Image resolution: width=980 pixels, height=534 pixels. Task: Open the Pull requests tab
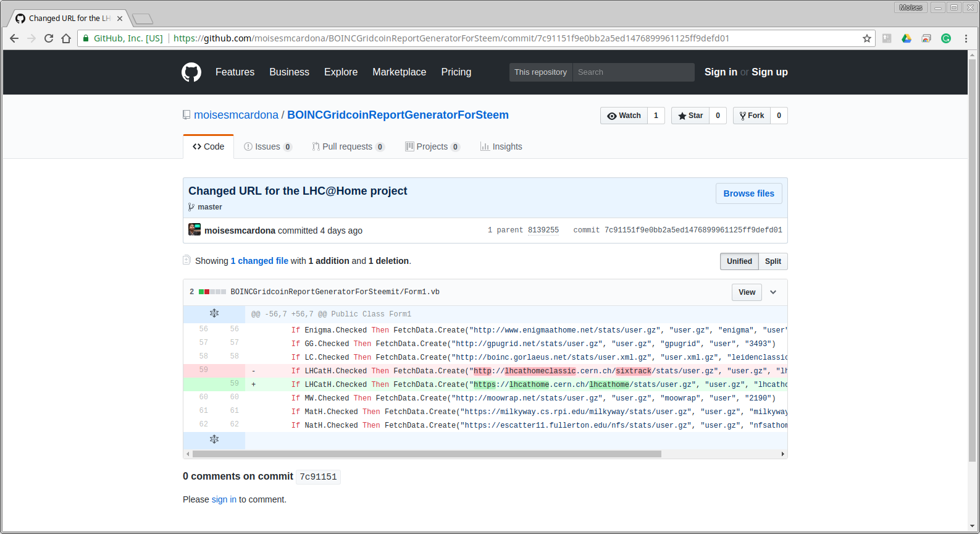point(348,146)
